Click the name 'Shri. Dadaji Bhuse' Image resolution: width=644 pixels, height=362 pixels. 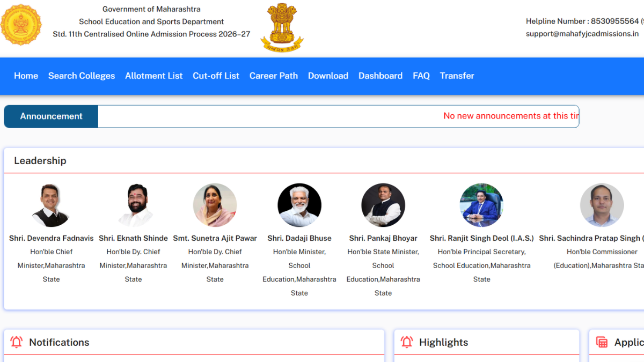point(299,238)
